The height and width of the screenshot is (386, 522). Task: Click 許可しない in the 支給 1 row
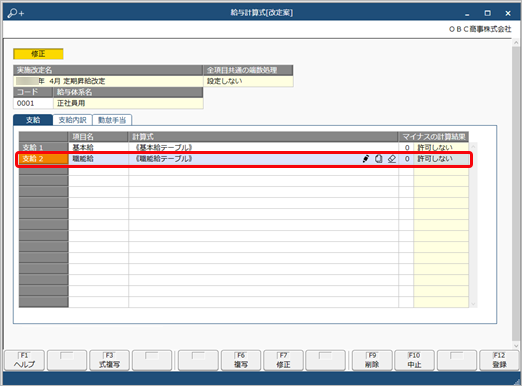(x=441, y=147)
